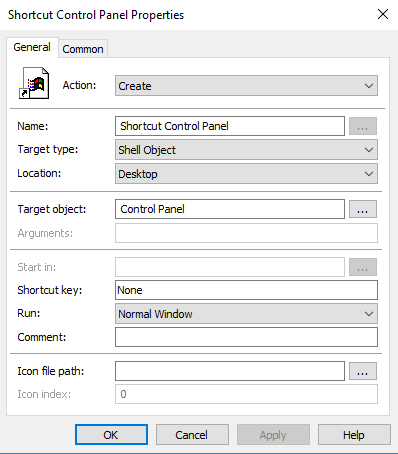Click the Target object label text
The height and width of the screenshot is (454, 398).
(52, 209)
